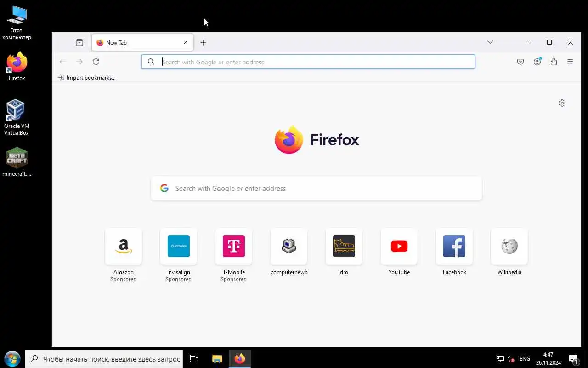
Task: Open Task View in taskbar
Action: coord(194,359)
